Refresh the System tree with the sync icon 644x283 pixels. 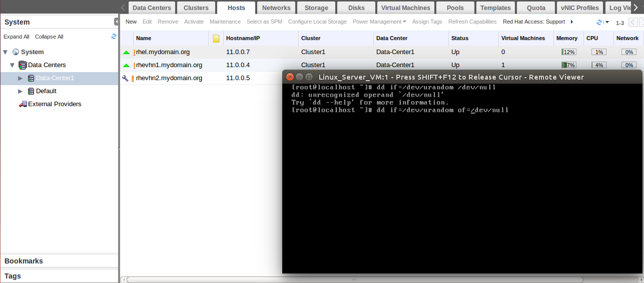(114, 37)
